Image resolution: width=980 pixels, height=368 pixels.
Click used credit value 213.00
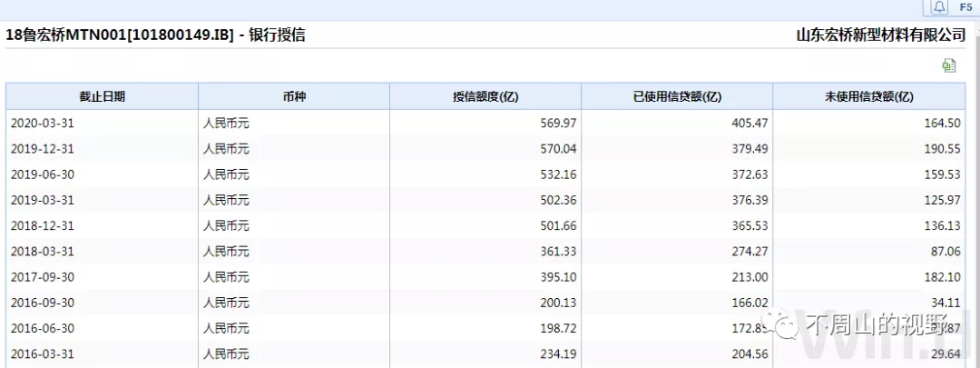coord(750,277)
